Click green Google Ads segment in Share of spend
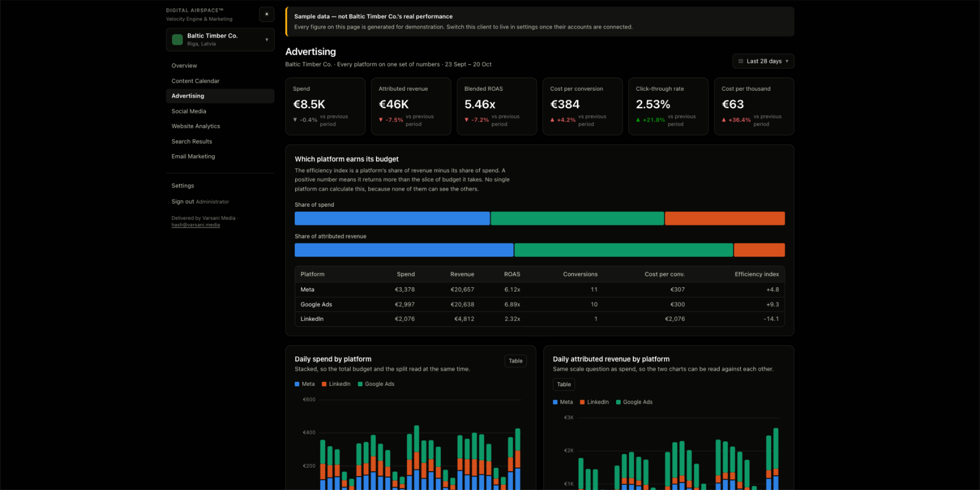Image resolution: width=980 pixels, height=490 pixels. point(577,218)
